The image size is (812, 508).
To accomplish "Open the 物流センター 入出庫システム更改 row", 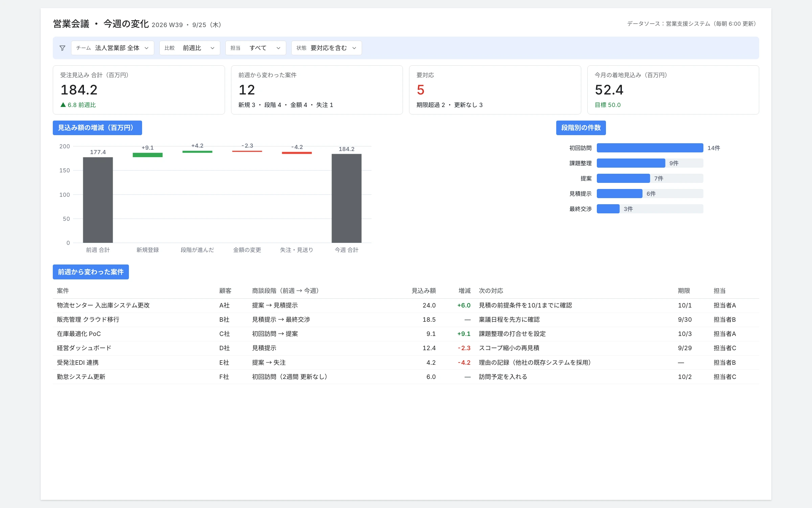I will pos(406,305).
